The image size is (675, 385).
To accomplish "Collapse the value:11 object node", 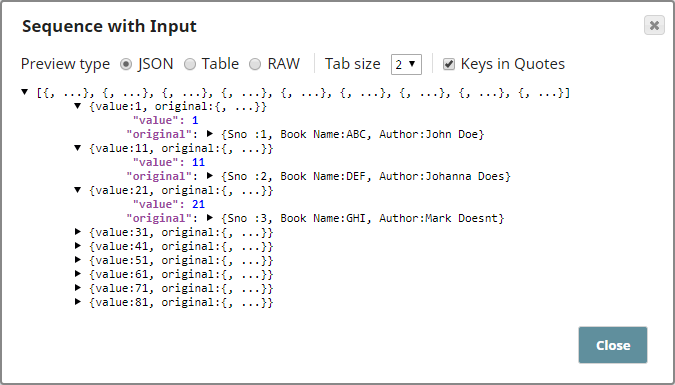I will click(x=77, y=148).
